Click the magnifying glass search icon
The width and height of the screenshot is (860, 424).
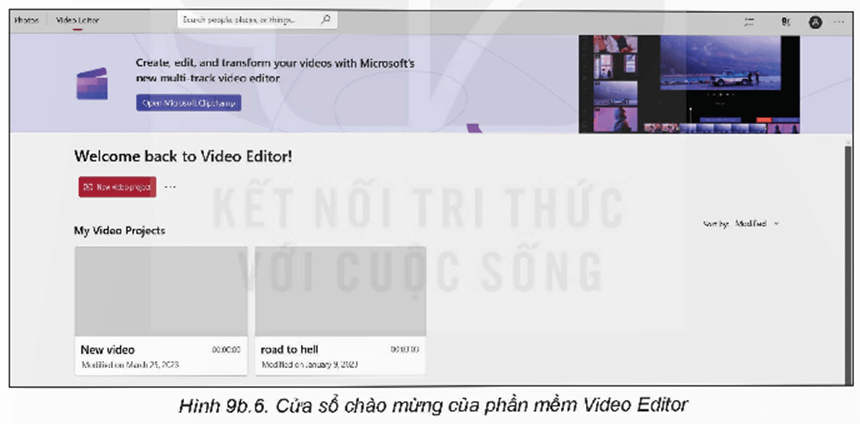325,20
